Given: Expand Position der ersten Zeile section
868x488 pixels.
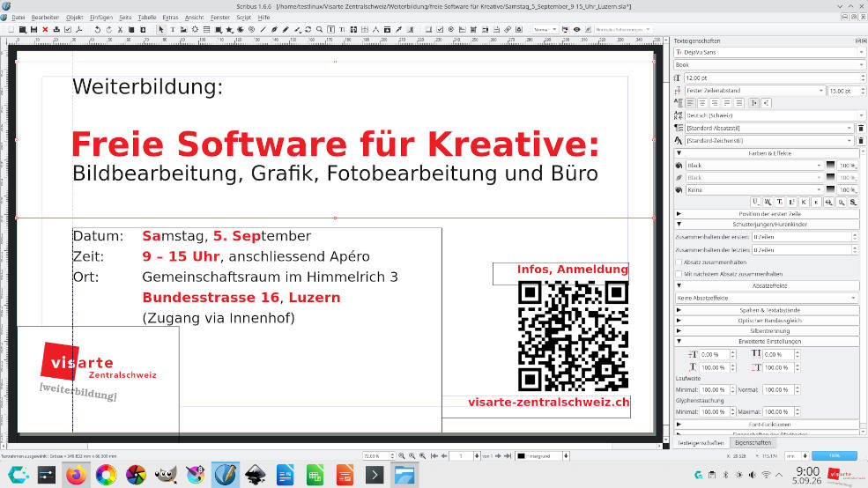Looking at the screenshot, I should click(x=768, y=213).
